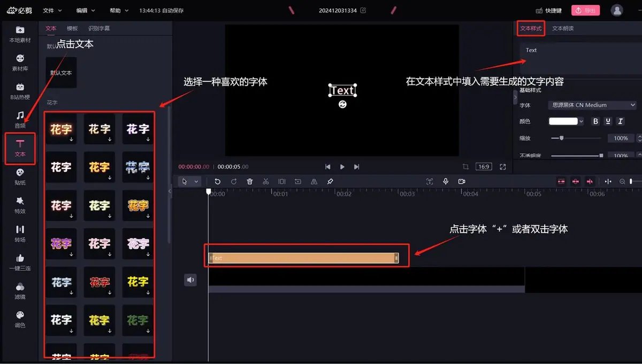Click the 导出 export button
642x364 pixels.
coord(585,10)
